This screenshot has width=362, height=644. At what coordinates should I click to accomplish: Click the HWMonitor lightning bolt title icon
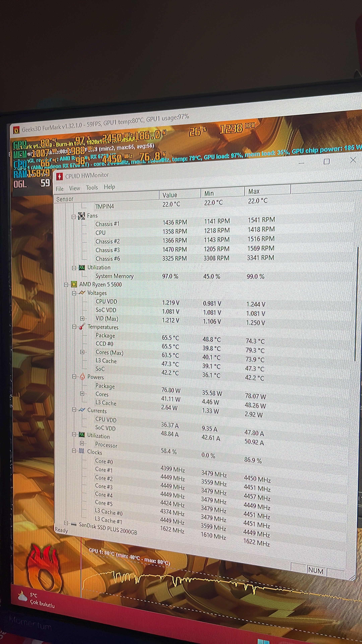point(59,176)
